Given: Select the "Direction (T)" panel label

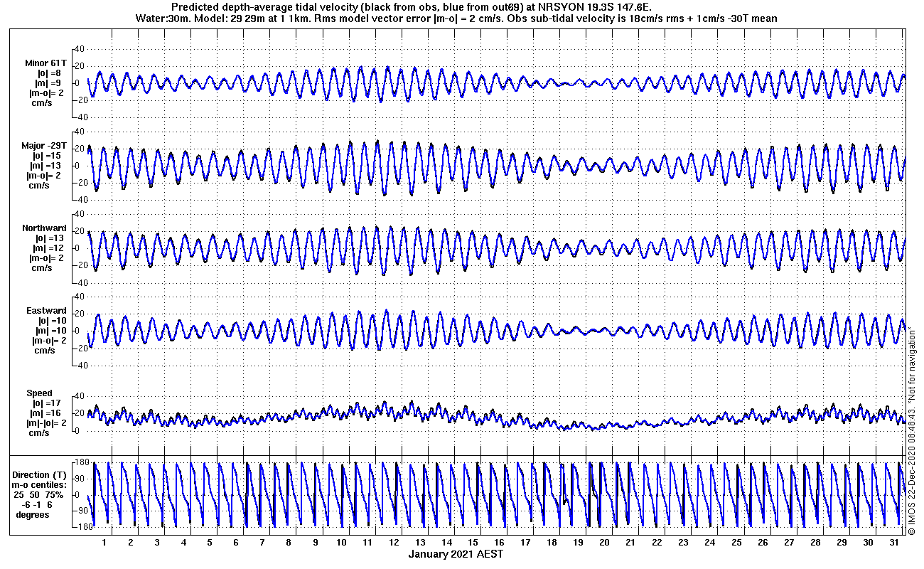Looking at the screenshot, I should 41,475.
